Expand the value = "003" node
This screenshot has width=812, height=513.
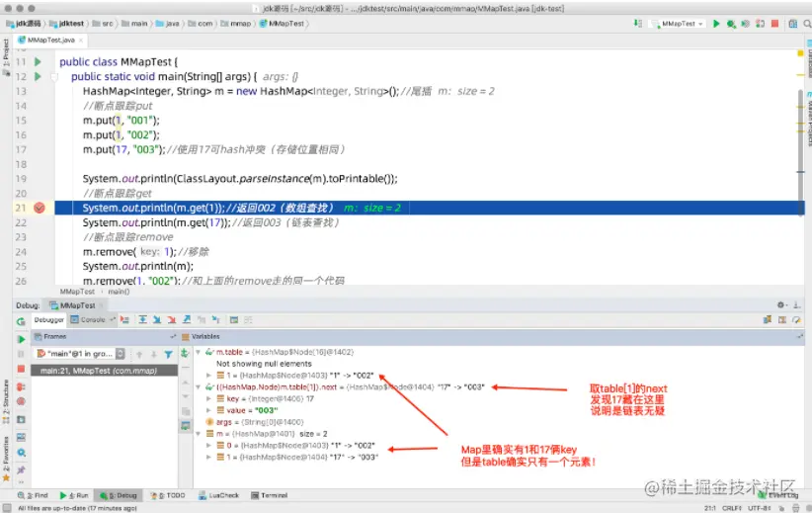(x=208, y=410)
